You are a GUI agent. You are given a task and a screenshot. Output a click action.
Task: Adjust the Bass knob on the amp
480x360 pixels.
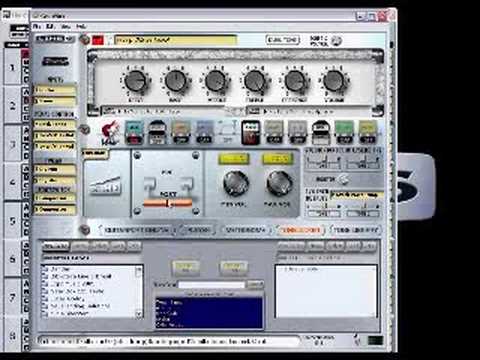click(x=175, y=81)
